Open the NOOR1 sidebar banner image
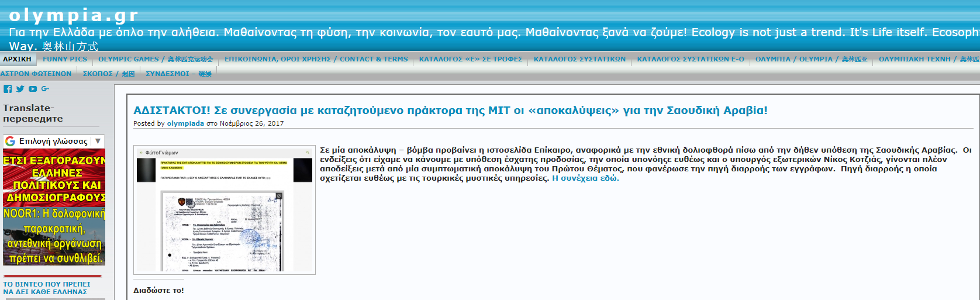The height and width of the screenshot is (300, 980). [54, 236]
